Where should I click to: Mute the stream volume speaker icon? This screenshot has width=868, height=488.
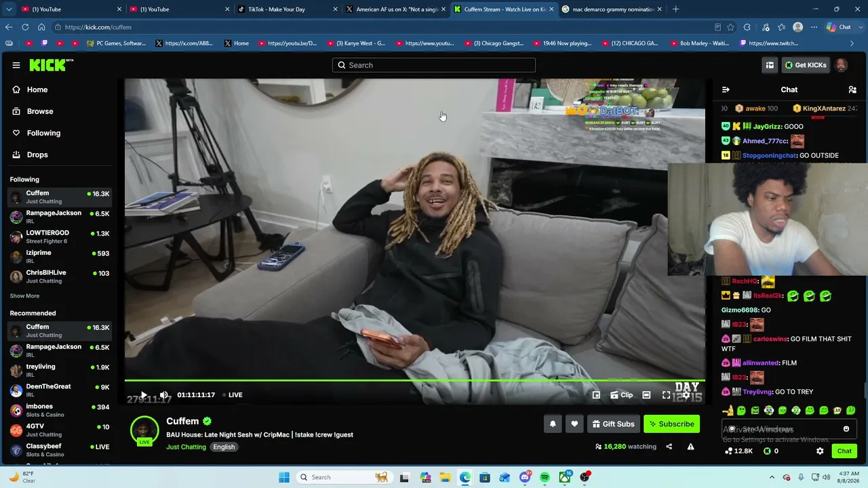pos(163,395)
